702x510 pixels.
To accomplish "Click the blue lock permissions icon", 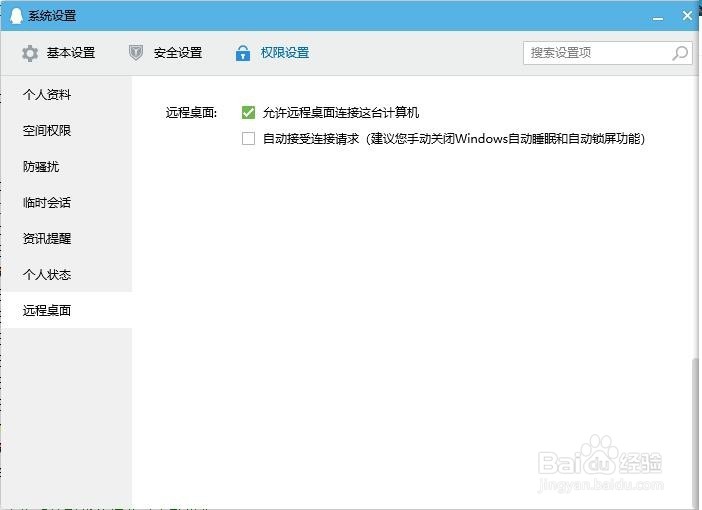I will [243, 53].
